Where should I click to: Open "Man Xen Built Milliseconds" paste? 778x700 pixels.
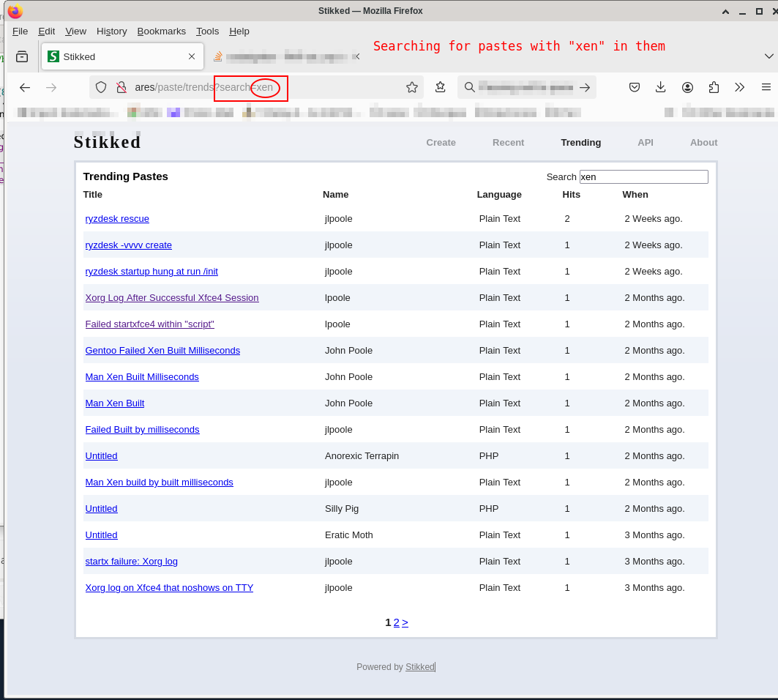(x=142, y=377)
